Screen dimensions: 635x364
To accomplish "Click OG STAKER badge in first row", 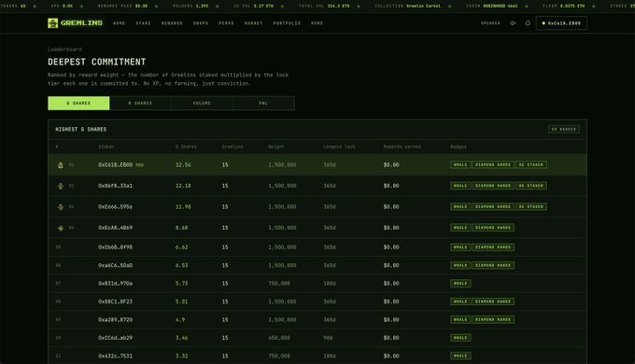I will (531, 165).
